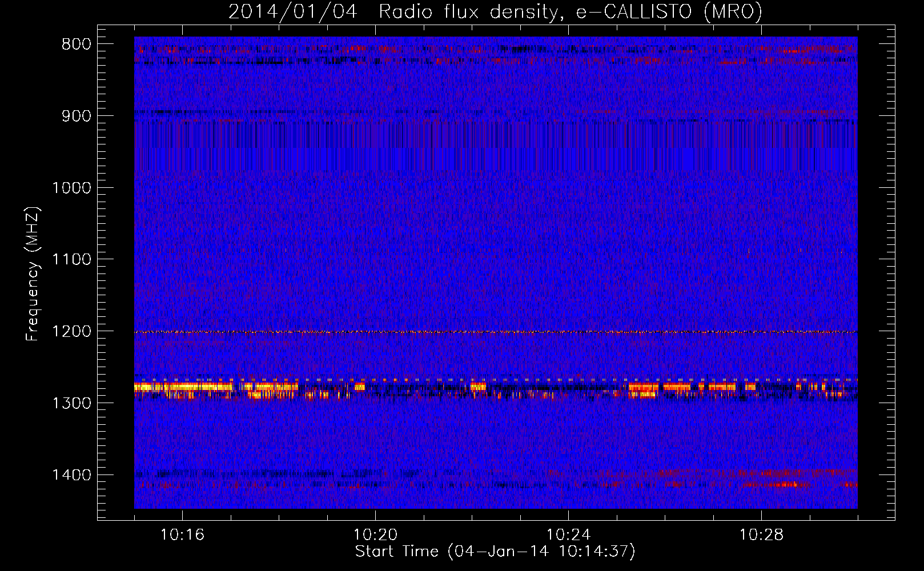Click the 1400 frequency tick label
This screenshot has width=924, height=571.
point(71,475)
